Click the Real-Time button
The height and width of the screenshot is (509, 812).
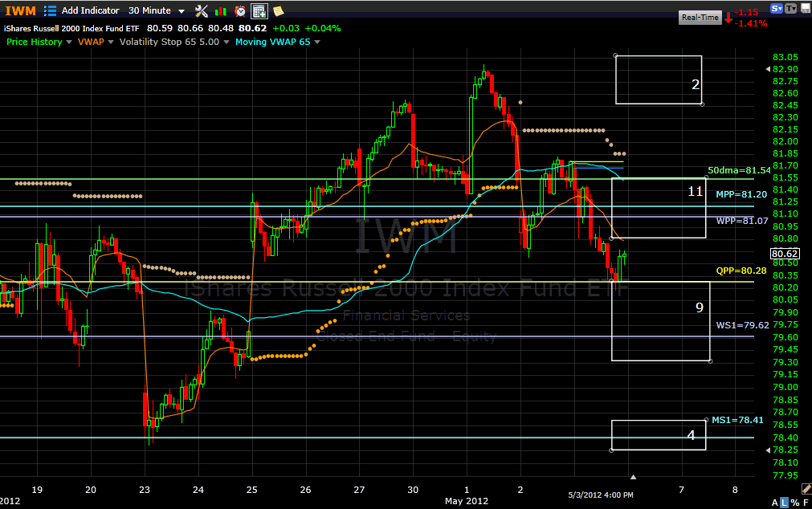point(700,17)
